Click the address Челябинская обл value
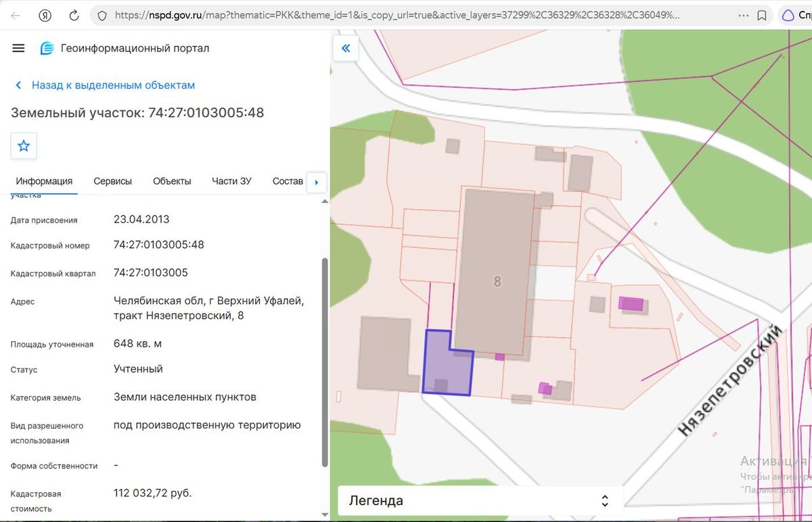The height and width of the screenshot is (522, 812). pos(208,308)
